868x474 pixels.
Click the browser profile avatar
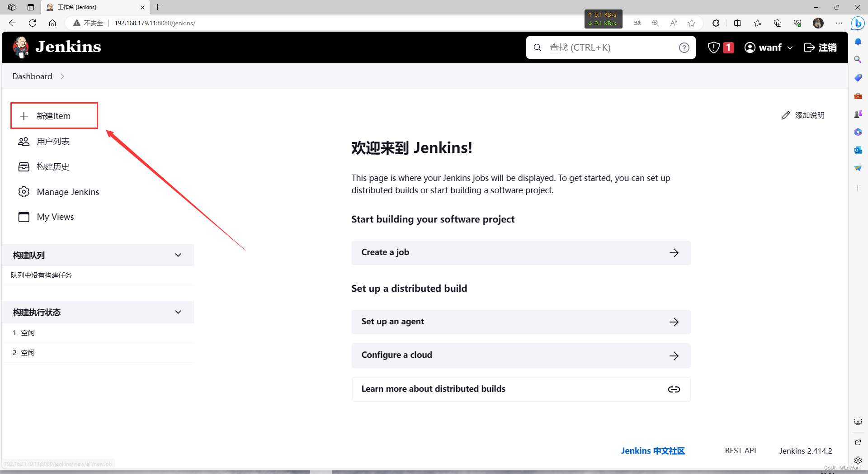tap(818, 23)
